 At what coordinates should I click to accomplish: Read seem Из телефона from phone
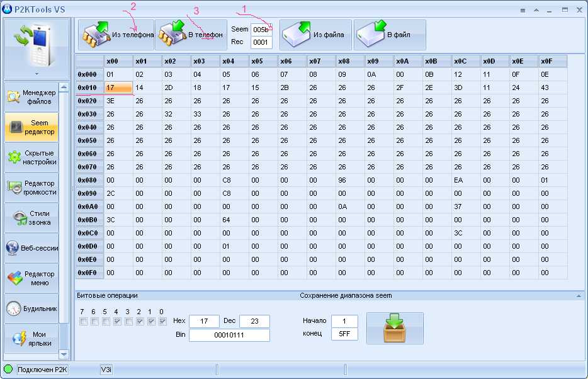[116, 35]
